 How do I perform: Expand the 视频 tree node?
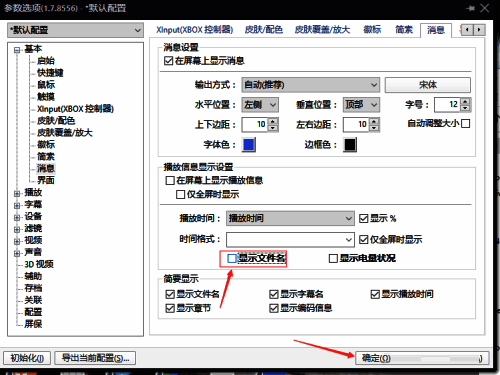point(17,241)
